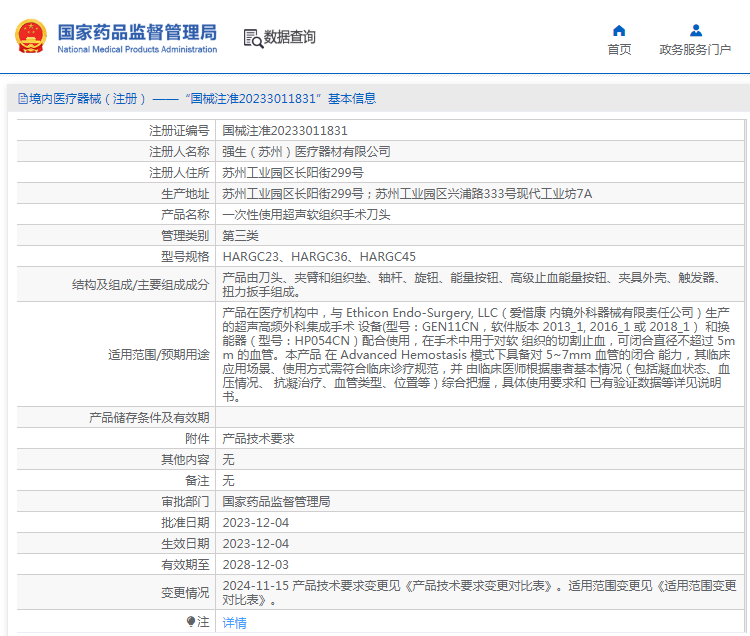
Task: Click the 型号规格 label
Action: 186,257
